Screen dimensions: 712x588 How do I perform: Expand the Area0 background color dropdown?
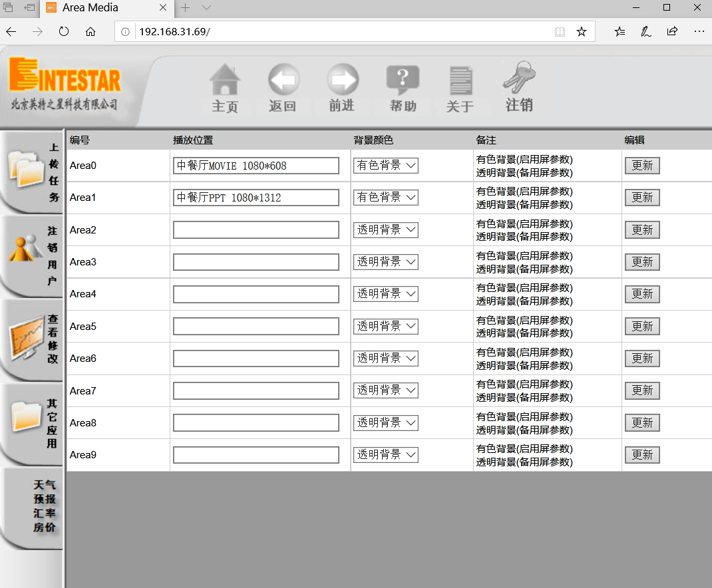pyautogui.click(x=385, y=166)
